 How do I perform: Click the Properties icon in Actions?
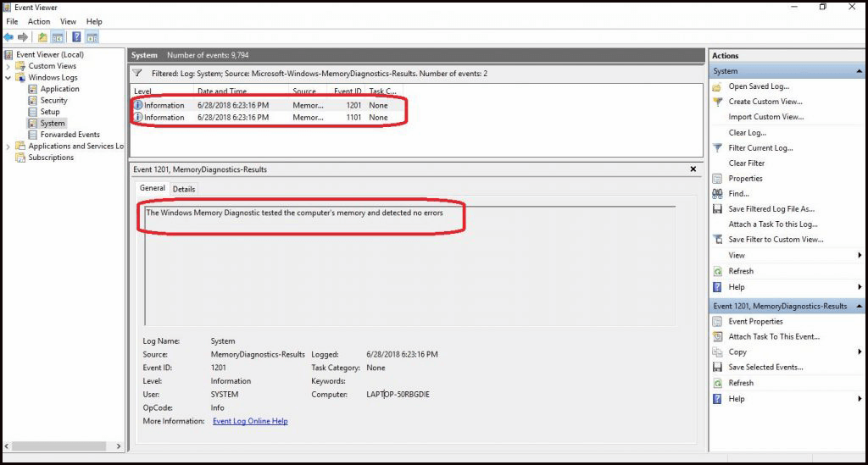717,179
